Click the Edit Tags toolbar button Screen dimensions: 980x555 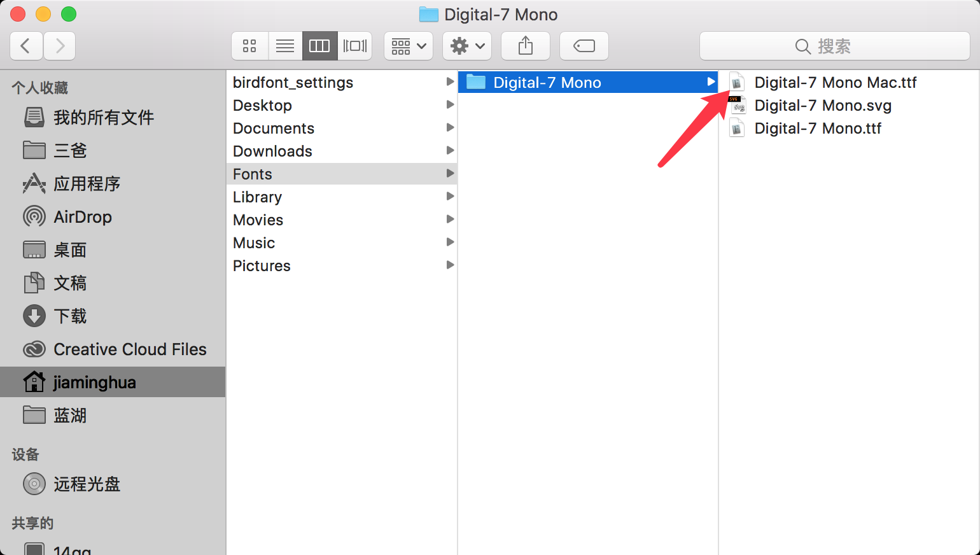pyautogui.click(x=584, y=46)
